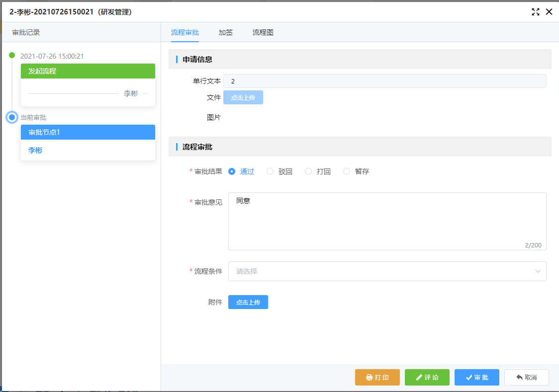This screenshot has width=559, height=392.
Task: Open the 流程图 tab
Action: click(x=263, y=32)
